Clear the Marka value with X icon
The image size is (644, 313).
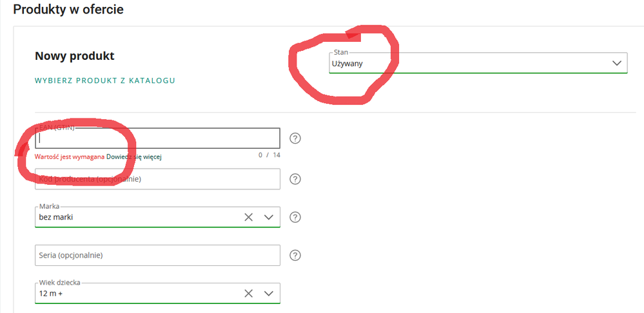pos(249,217)
